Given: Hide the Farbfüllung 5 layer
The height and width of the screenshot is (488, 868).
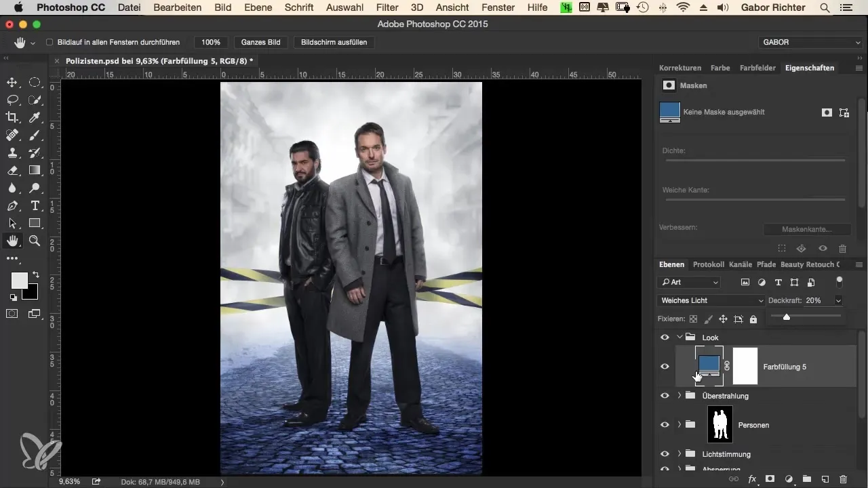Looking at the screenshot, I should pos(665,367).
